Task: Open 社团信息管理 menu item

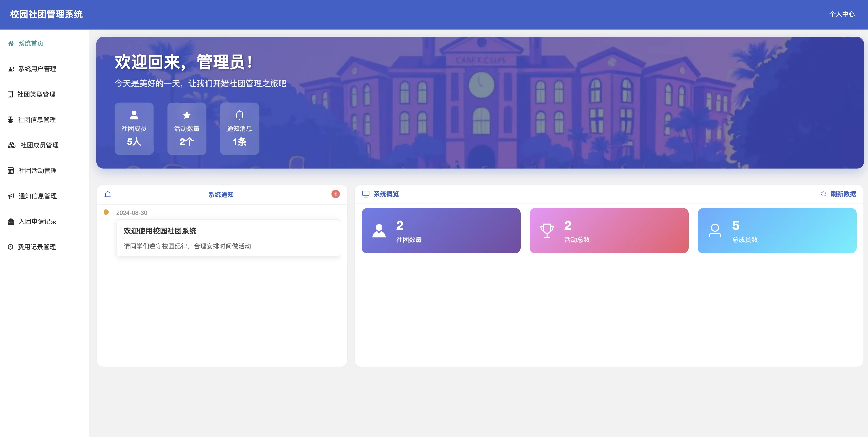Action: pos(36,120)
